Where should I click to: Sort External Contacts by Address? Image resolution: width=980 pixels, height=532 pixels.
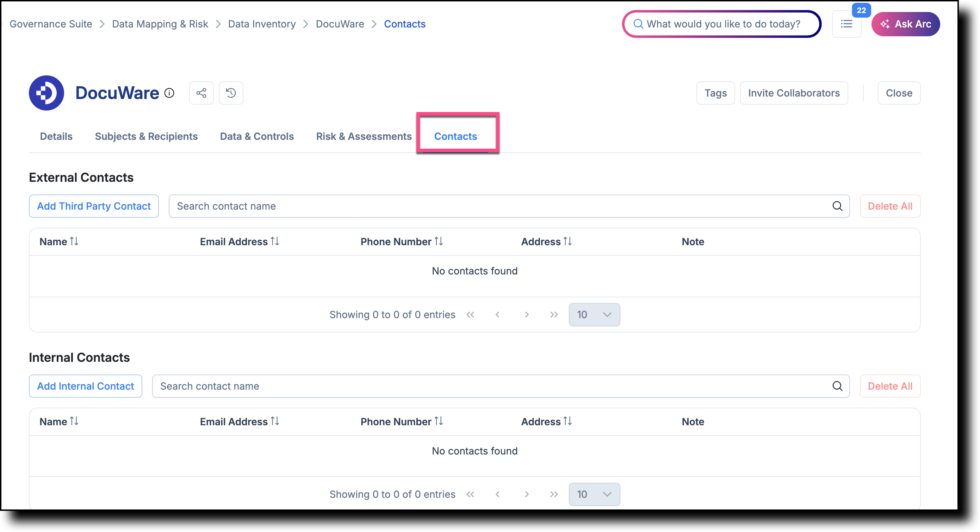point(567,242)
